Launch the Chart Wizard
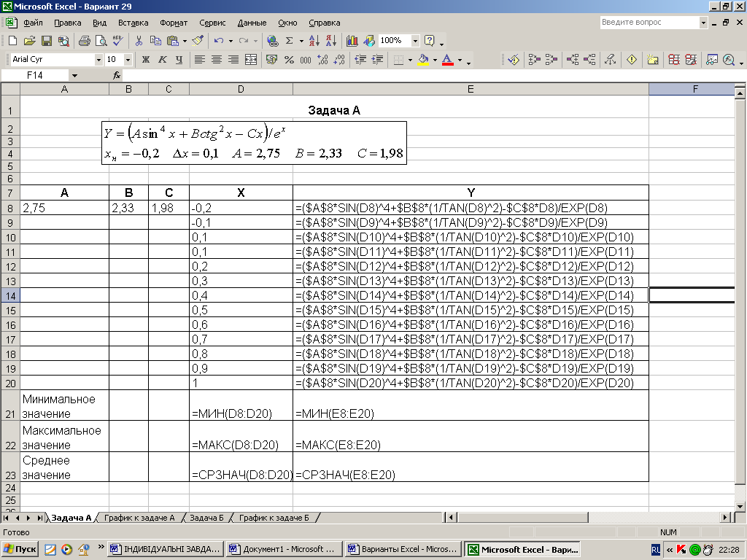Viewport: 747px width, 560px height. pyautogui.click(x=352, y=41)
